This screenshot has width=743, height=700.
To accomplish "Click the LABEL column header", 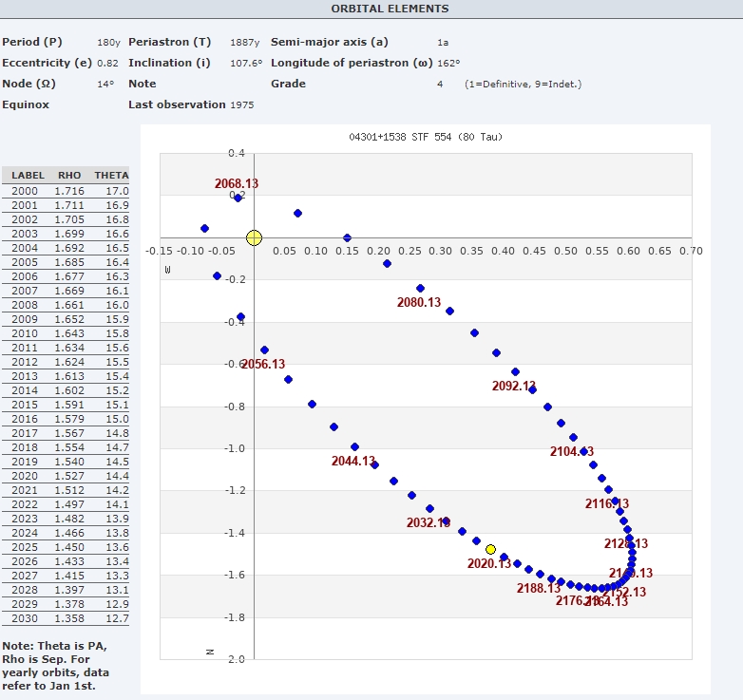I will (28, 175).
